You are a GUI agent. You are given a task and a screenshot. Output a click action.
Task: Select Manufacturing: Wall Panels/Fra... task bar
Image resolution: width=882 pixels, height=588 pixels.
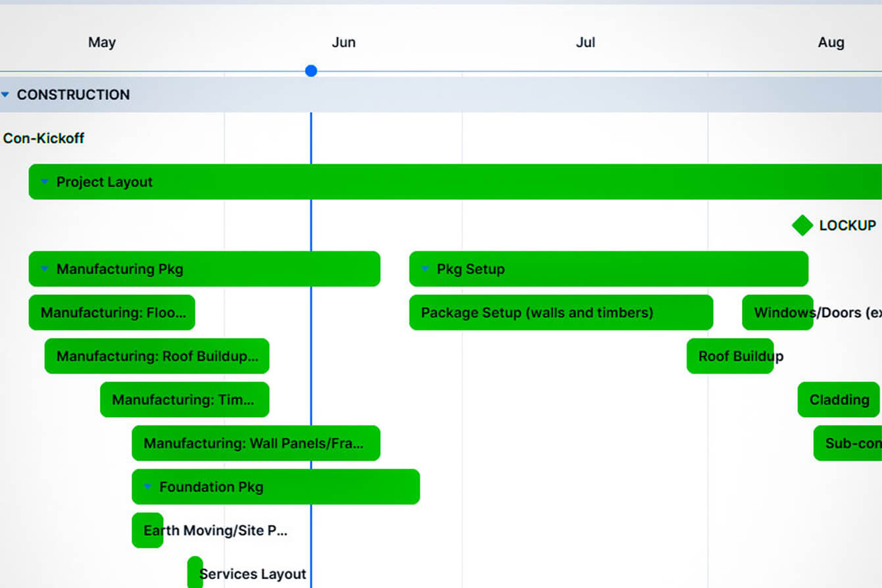pos(256,443)
